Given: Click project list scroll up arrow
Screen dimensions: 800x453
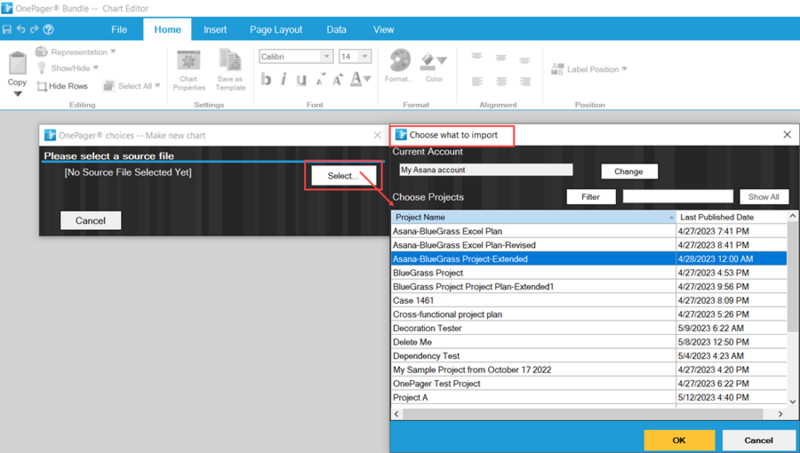Looking at the screenshot, I should click(x=793, y=216).
